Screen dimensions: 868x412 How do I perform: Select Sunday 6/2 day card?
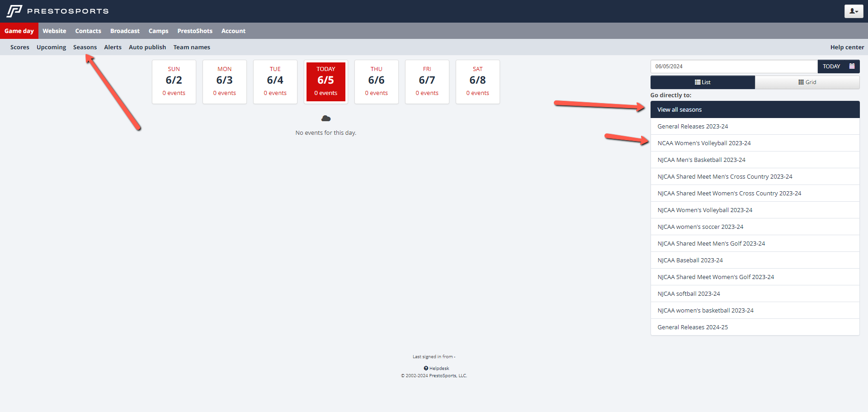[x=174, y=82]
